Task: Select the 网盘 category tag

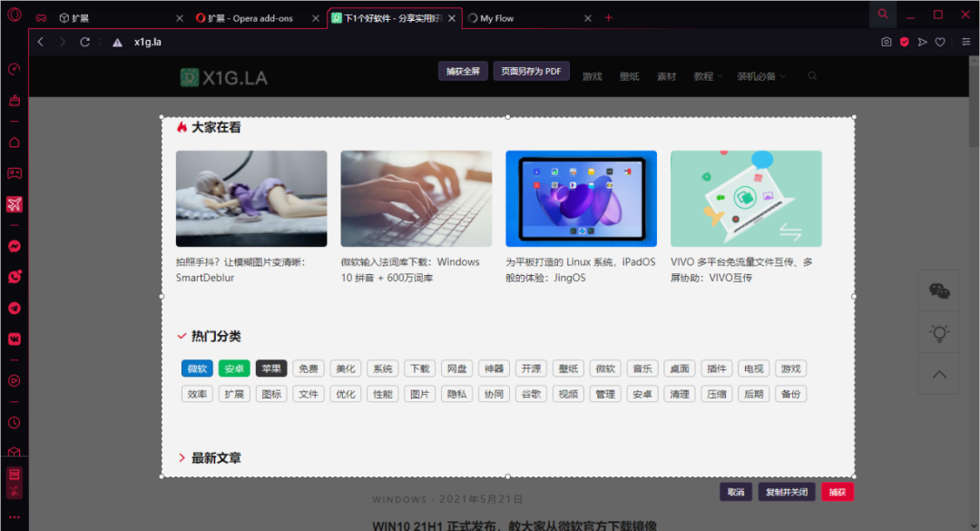Action: click(x=456, y=369)
